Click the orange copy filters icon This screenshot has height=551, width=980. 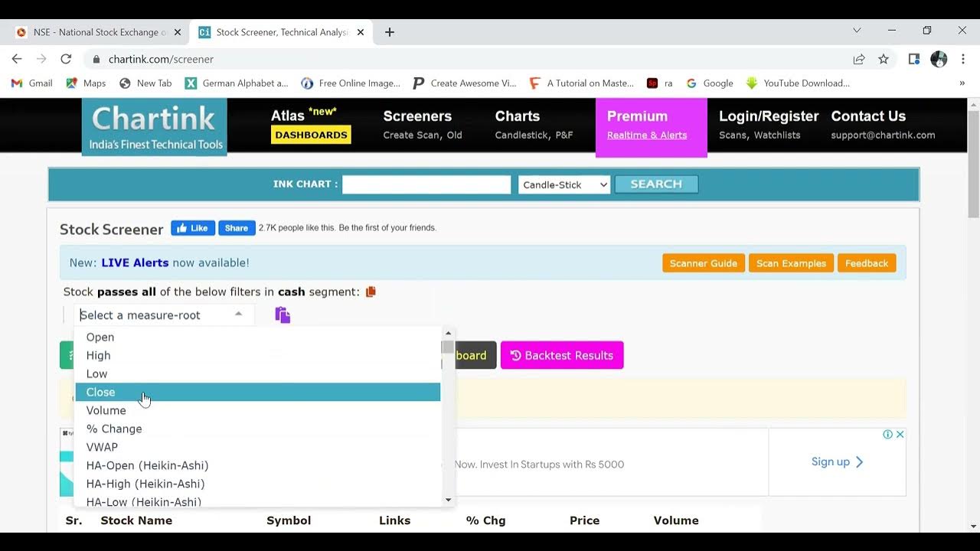point(371,292)
